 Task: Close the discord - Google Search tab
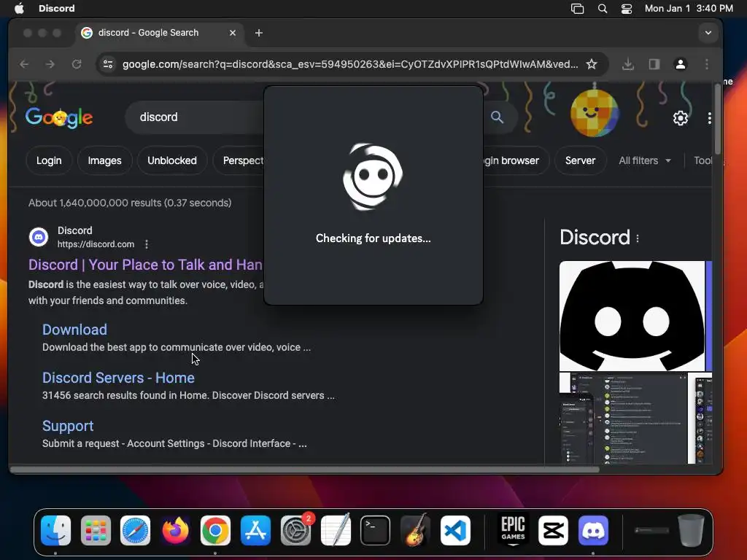pos(233,33)
